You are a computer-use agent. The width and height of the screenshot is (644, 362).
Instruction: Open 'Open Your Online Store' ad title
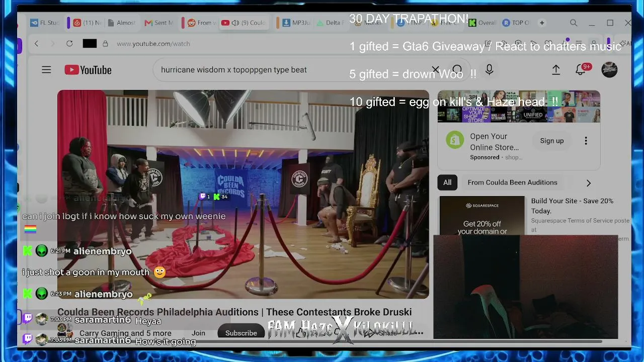(494, 142)
